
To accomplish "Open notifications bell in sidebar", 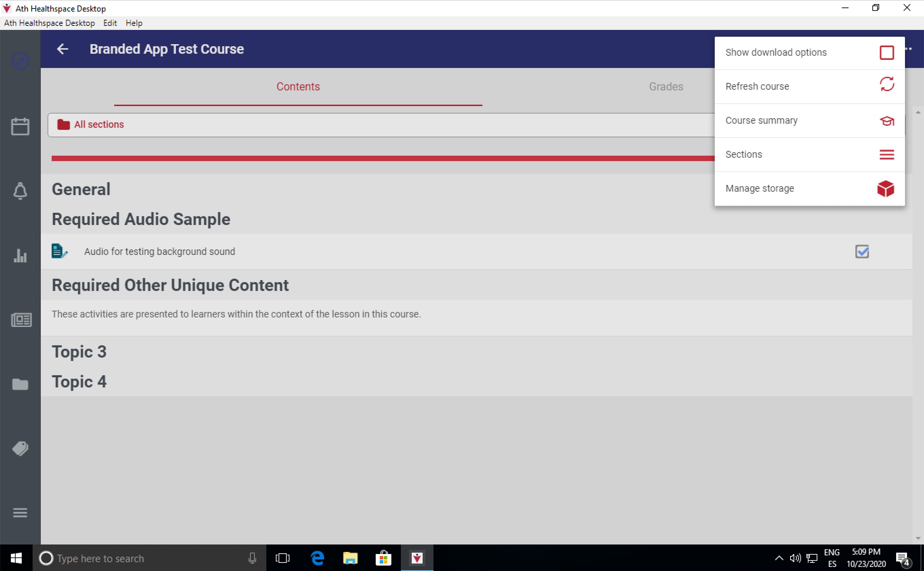I will (20, 191).
